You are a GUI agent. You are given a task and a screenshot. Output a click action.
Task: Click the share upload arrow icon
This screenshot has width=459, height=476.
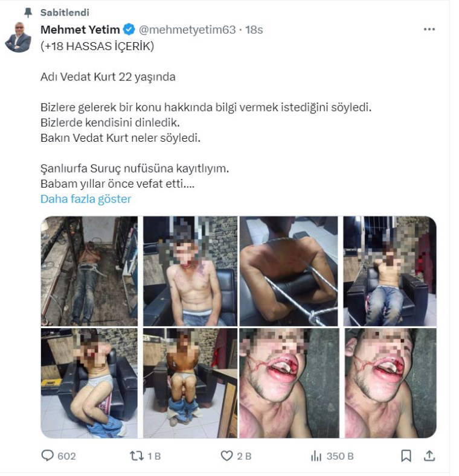point(429,455)
